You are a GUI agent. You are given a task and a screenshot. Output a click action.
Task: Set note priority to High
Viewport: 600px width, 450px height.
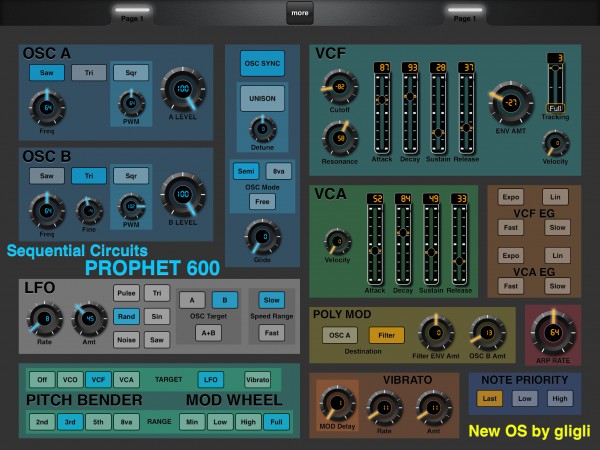560,398
